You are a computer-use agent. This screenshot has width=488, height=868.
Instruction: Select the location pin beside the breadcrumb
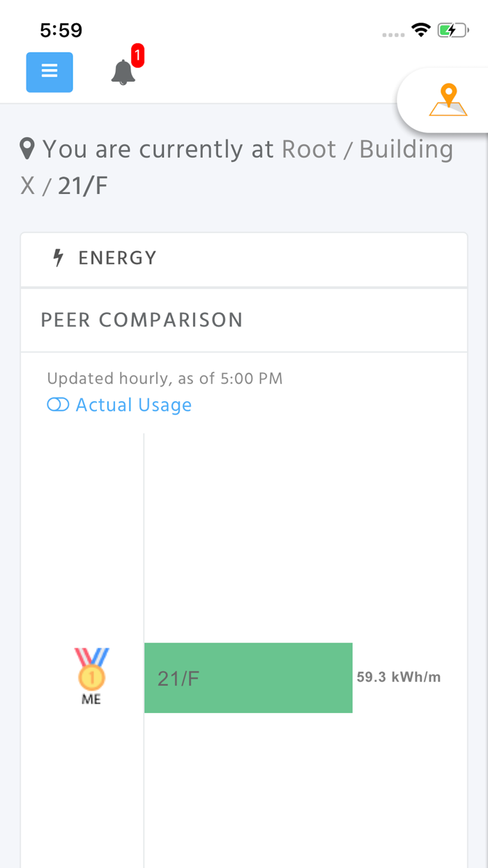pos(26,147)
